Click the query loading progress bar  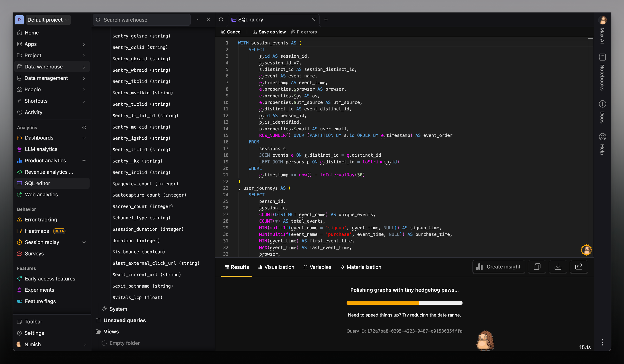click(x=404, y=303)
